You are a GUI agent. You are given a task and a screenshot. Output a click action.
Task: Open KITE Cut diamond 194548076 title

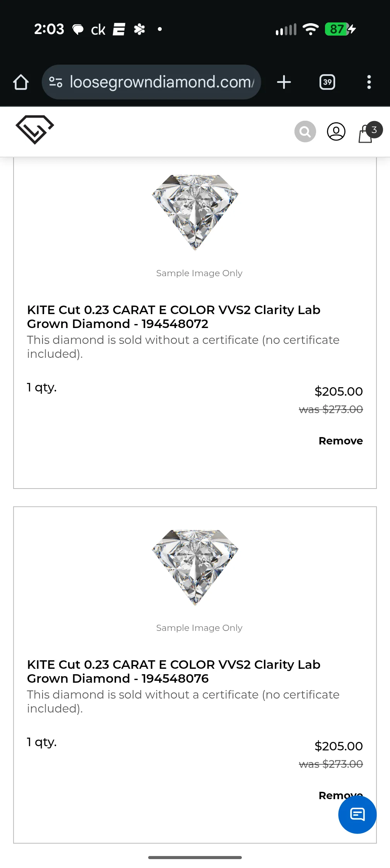coord(174,672)
